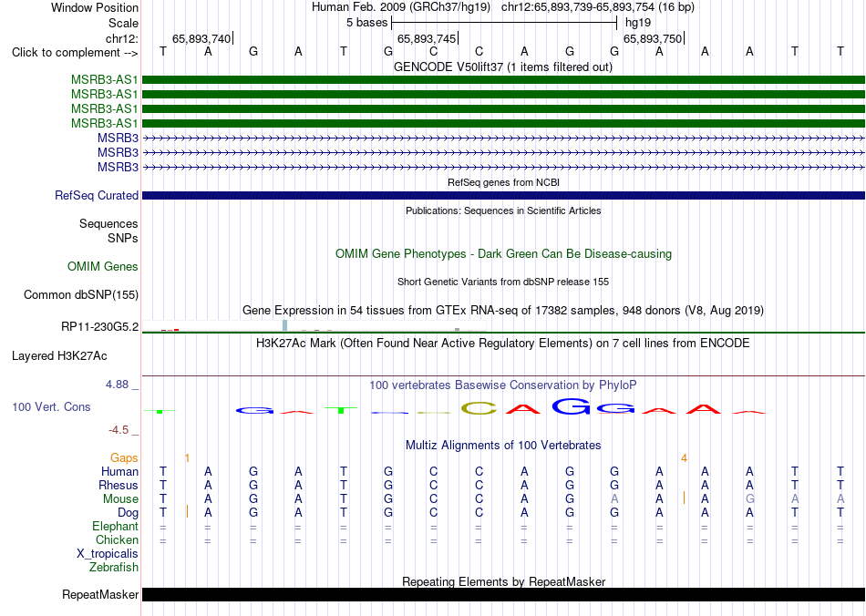Image resolution: width=866 pixels, height=616 pixels.
Task: Click the -4.5 PhyloP lower scale value
Action: pyautogui.click(x=118, y=430)
